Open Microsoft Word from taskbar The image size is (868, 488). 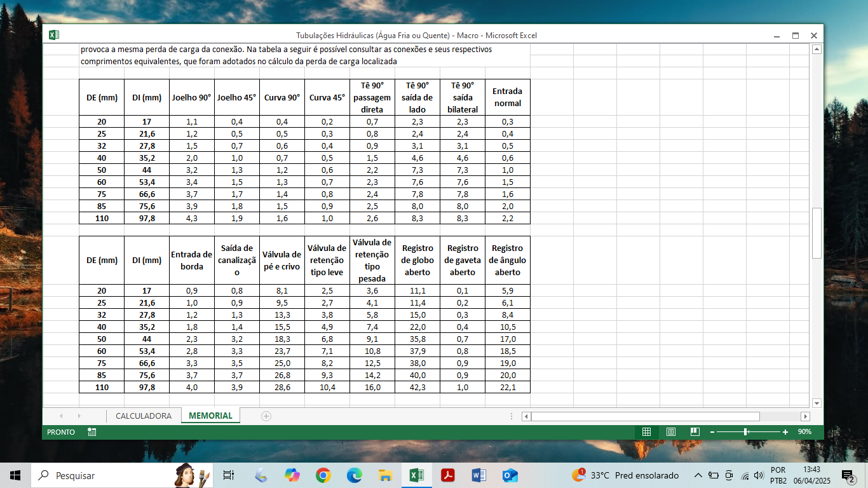[x=479, y=475]
